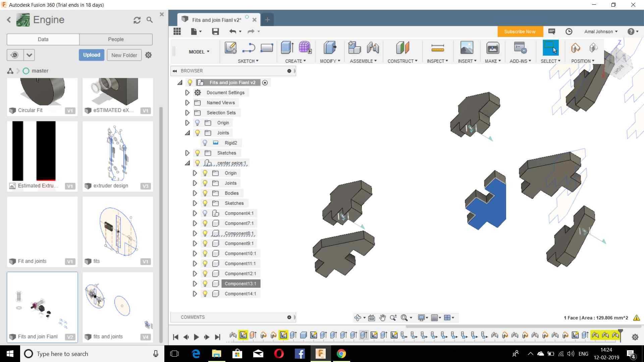Show Component4:1 via its lightbulb
Viewport: 644px width, 362px height.
[x=205, y=213]
